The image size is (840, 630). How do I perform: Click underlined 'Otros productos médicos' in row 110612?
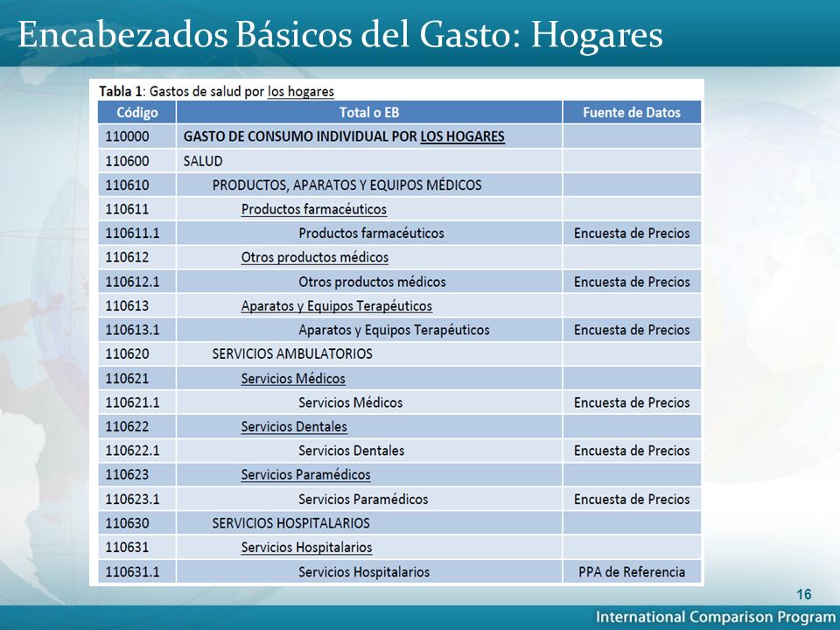pyautogui.click(x=314, y=257)
